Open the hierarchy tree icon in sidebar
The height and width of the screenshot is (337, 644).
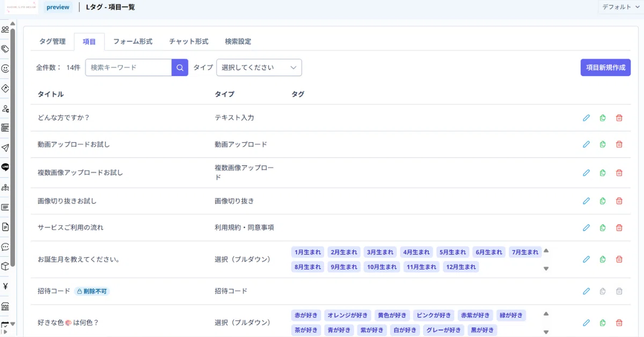[x=5, y=187]
